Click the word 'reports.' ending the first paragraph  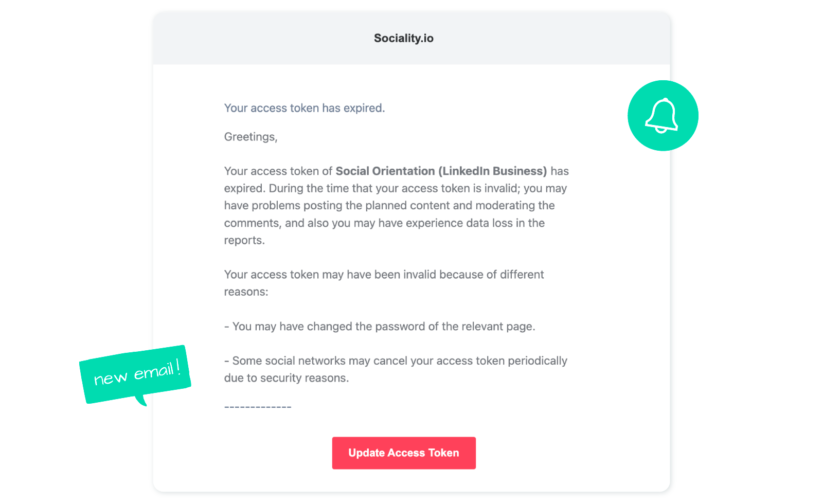pyautogui.click(x=244, y=241)
